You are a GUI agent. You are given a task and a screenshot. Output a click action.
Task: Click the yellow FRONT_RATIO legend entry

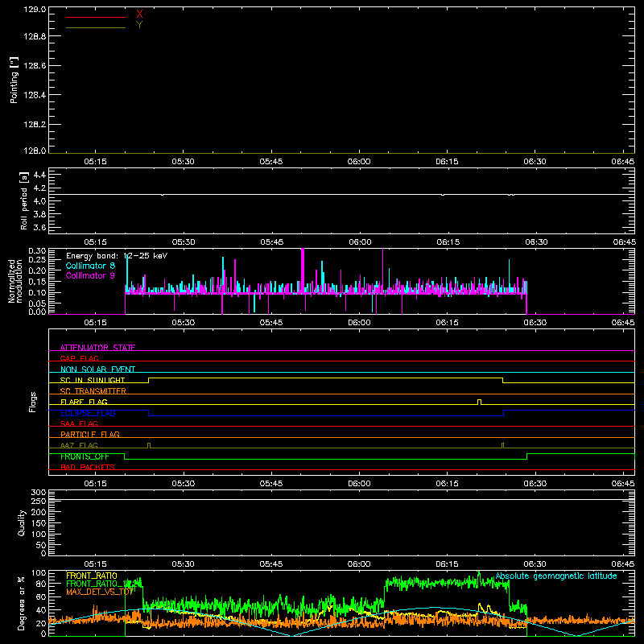(92, 576)
